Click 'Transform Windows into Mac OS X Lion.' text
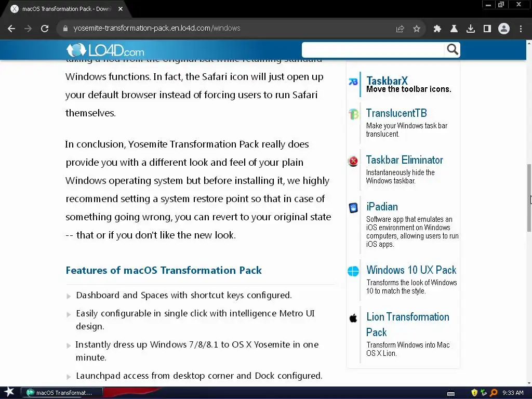This screenshot has height=399, width=532. click(408, 349)
